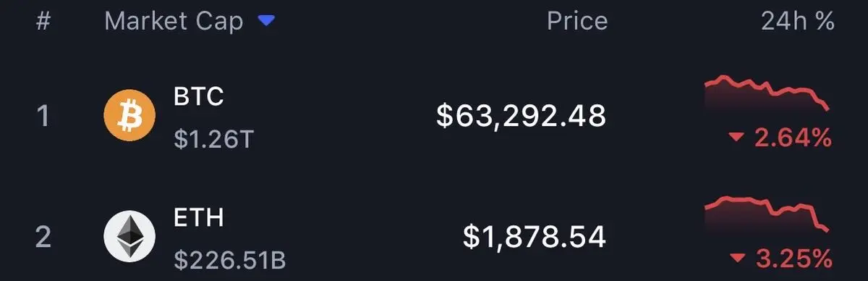Sort by the # rank column header

click(x=43, y=22)
